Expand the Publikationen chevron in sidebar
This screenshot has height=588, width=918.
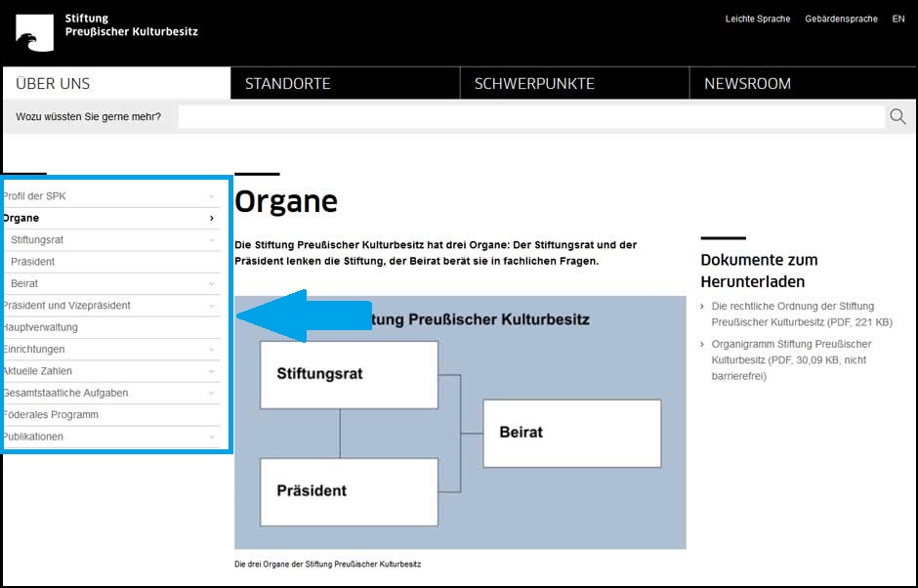point(212,437)
